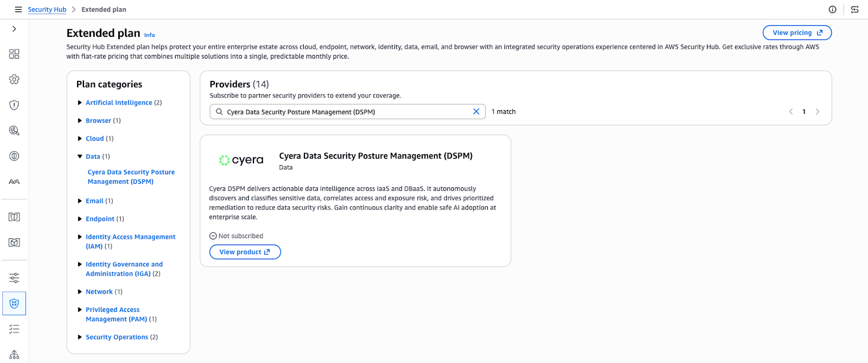Click the gear-shaped sidebar icon
This screenshot has height=363, width=868.
pos(14,79)
